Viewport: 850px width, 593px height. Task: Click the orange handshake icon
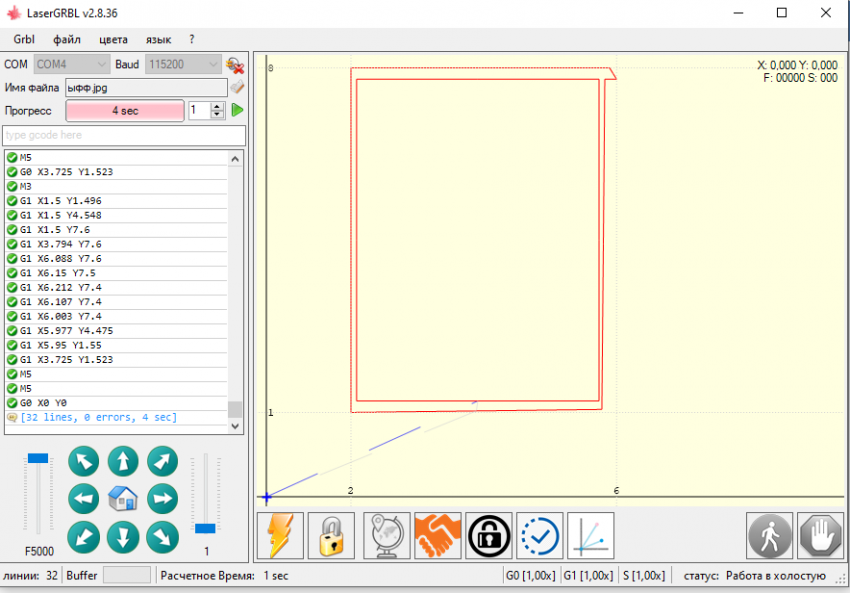pos(437,536)
